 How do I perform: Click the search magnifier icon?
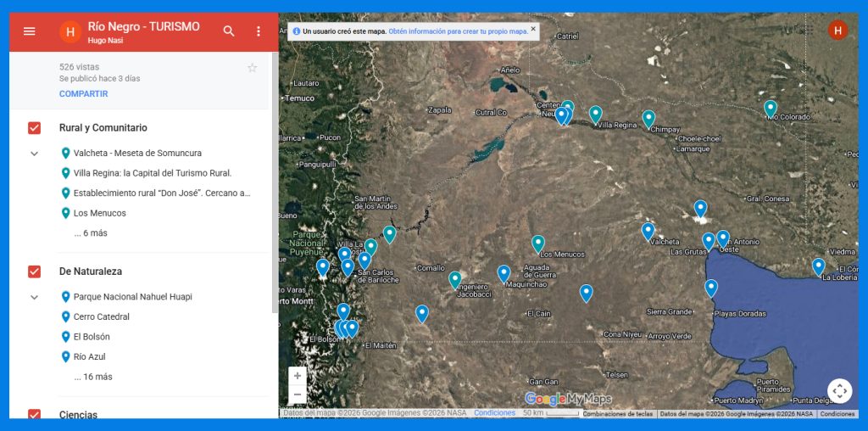[229, 31]
